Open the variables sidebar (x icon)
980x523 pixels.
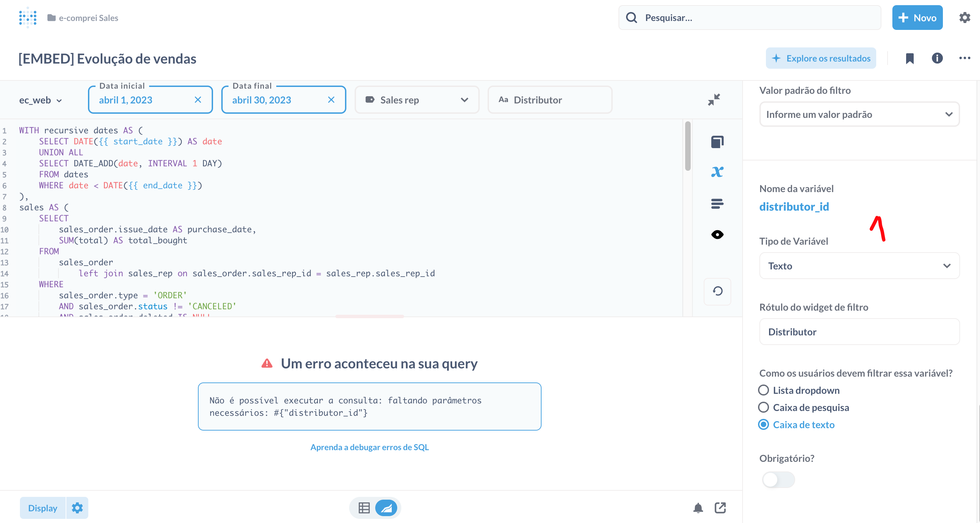tap(717, 171)
